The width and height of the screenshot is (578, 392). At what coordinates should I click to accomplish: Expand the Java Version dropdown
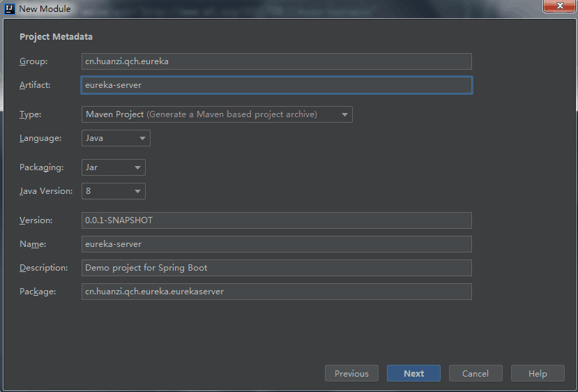point(114,190)
